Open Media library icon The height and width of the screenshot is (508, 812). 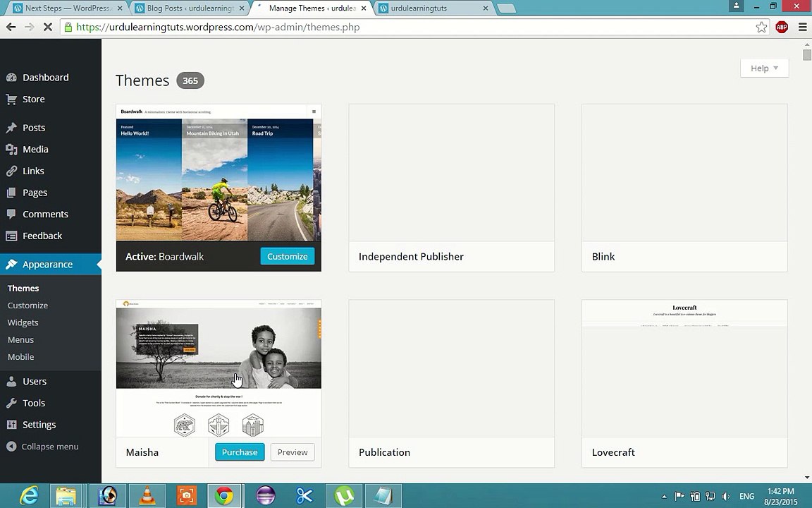11,150
